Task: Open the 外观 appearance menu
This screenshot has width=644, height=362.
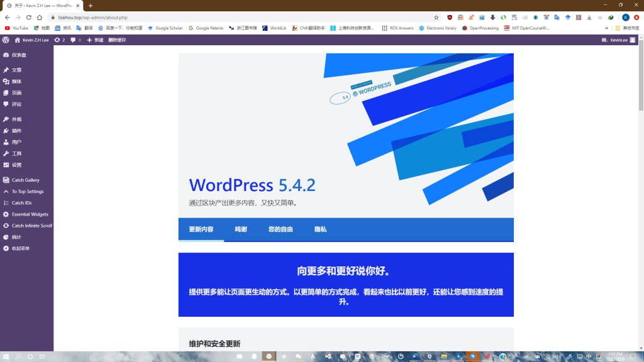Action: (x=26, y=119)
